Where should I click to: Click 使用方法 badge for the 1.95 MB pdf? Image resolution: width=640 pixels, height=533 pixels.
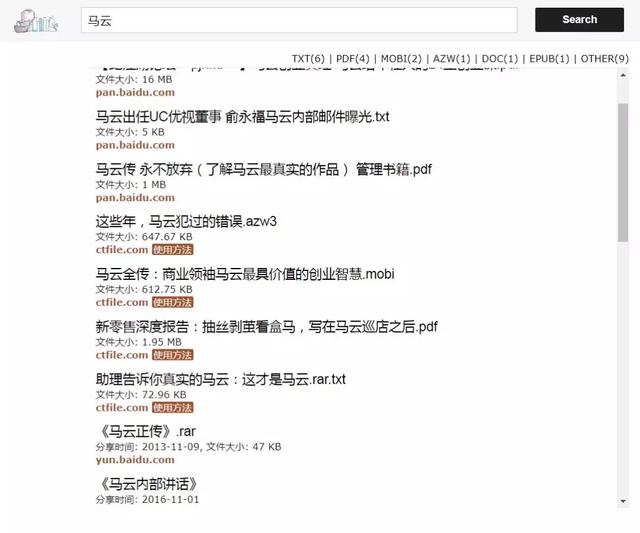point(173,355)
